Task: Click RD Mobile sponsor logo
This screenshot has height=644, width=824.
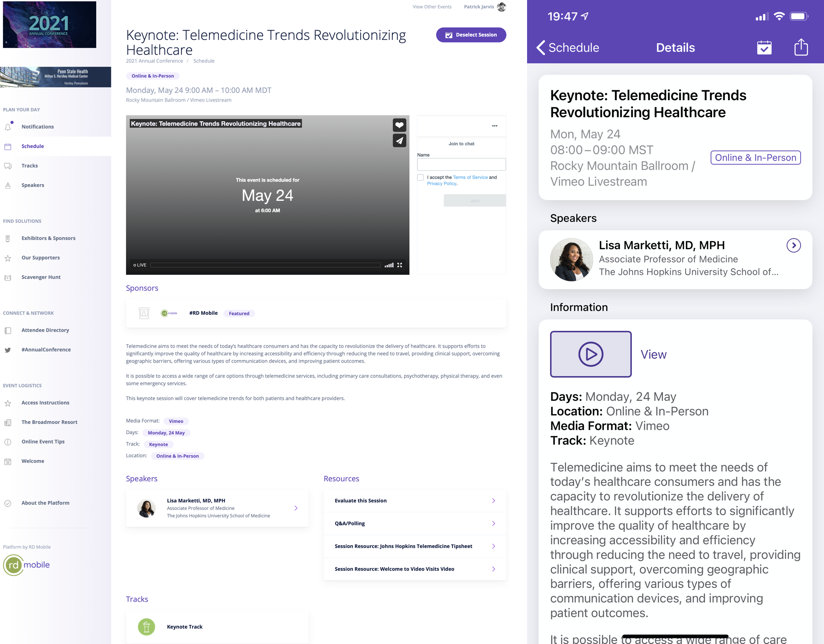Action: pos(169,313)
